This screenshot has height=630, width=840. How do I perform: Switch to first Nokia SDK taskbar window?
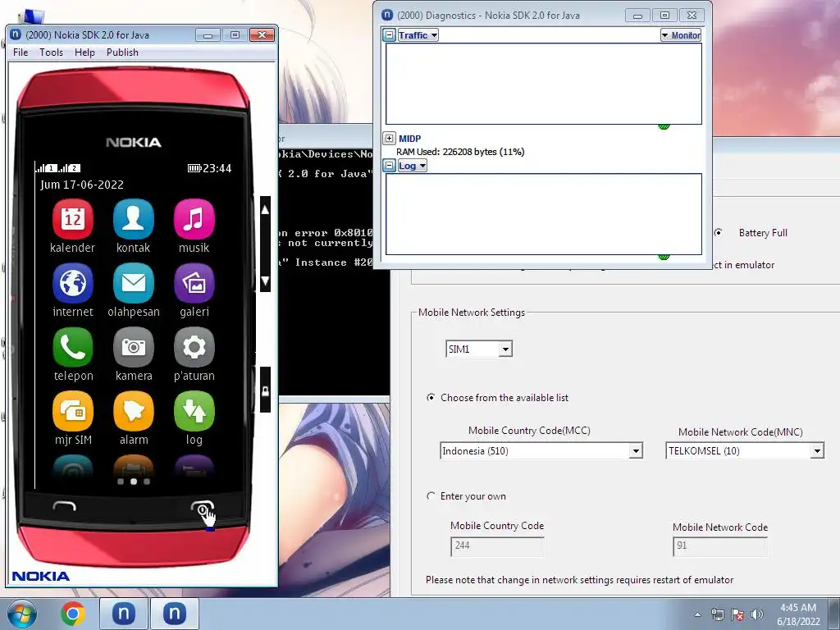point(123,614)
